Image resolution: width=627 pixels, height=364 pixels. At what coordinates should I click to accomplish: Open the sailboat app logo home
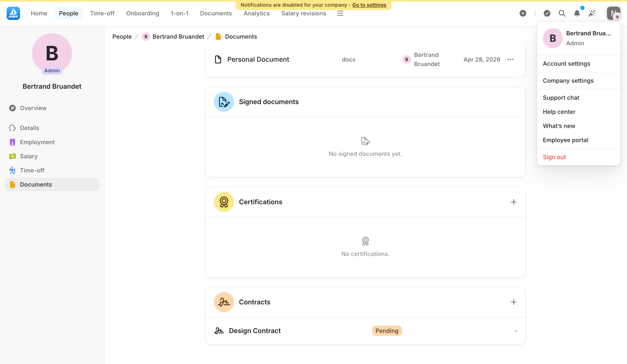pos(13,13)
